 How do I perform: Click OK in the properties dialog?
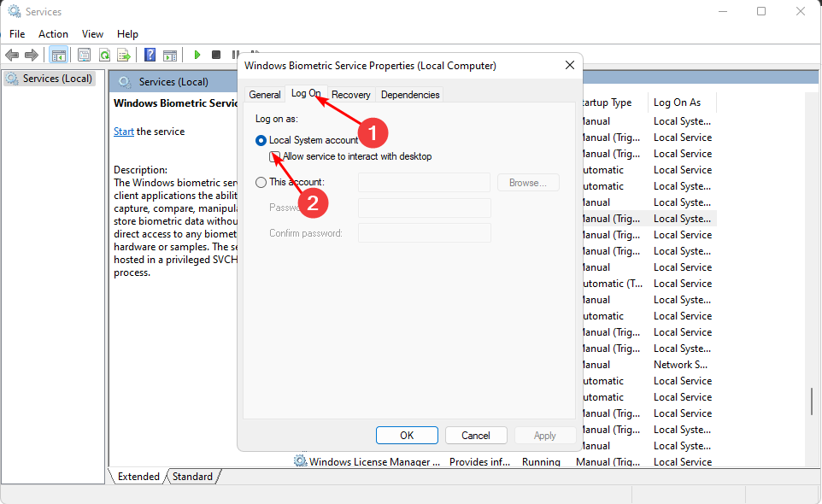[x=407, y=436]
